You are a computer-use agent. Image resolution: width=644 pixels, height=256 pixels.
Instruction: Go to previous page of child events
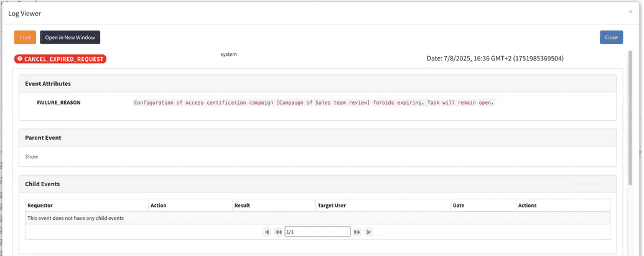[x=279, y=232]
